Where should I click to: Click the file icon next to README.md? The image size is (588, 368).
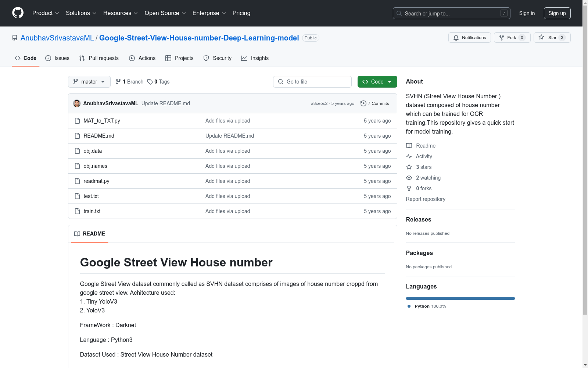pos(77,136)
